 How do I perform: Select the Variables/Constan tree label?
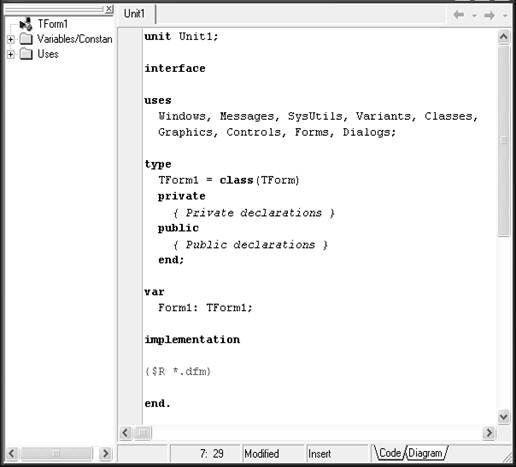[75, 39]
